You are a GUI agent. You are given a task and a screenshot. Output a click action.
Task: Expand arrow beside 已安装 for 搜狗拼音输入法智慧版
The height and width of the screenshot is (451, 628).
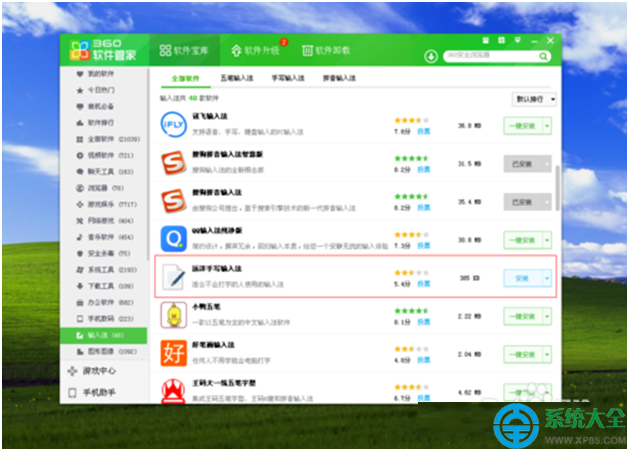coord(547,164)
